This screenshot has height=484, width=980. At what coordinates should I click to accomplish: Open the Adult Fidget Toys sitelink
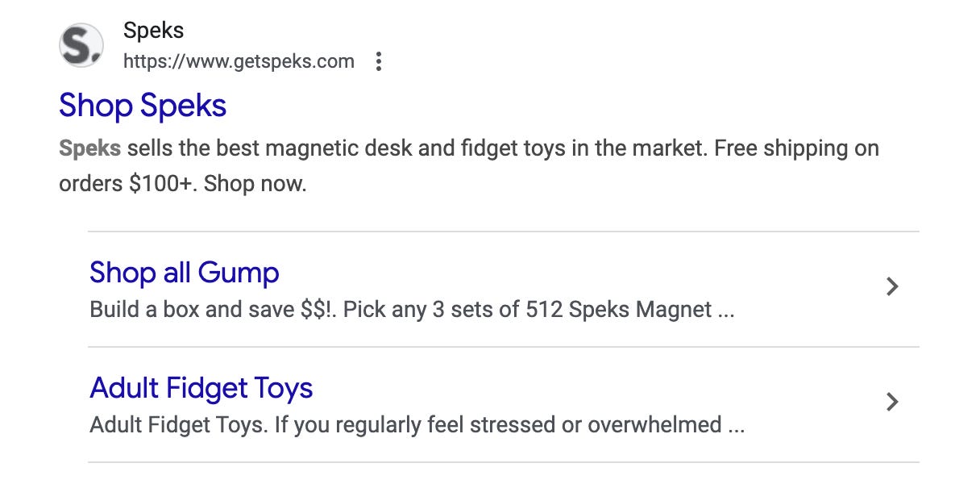[201, 388]
